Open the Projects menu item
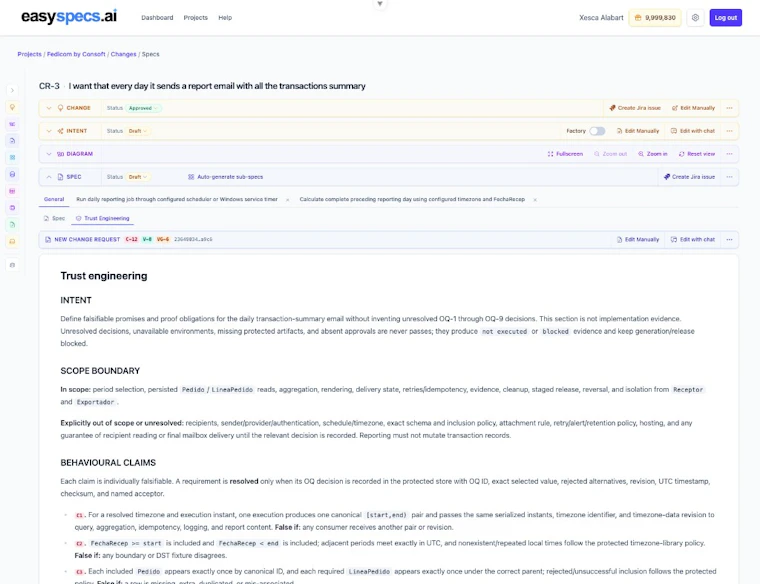Image resolution: width=760 pixels, height=584 pixels. 195,17
